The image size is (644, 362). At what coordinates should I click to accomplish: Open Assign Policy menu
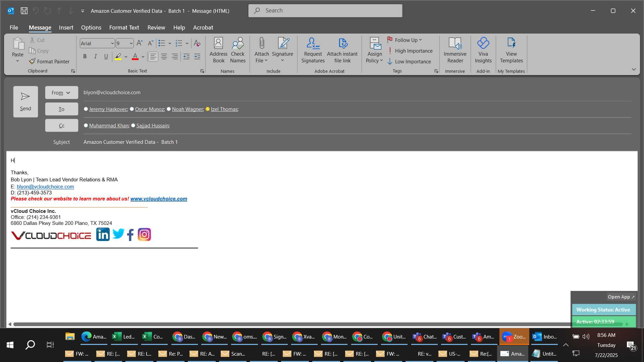click(375, 50)
